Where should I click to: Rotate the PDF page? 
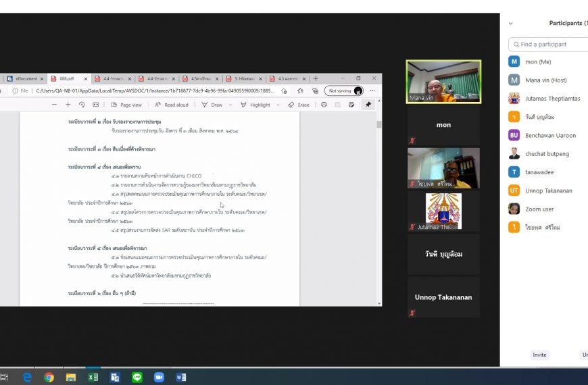point(82,105)
